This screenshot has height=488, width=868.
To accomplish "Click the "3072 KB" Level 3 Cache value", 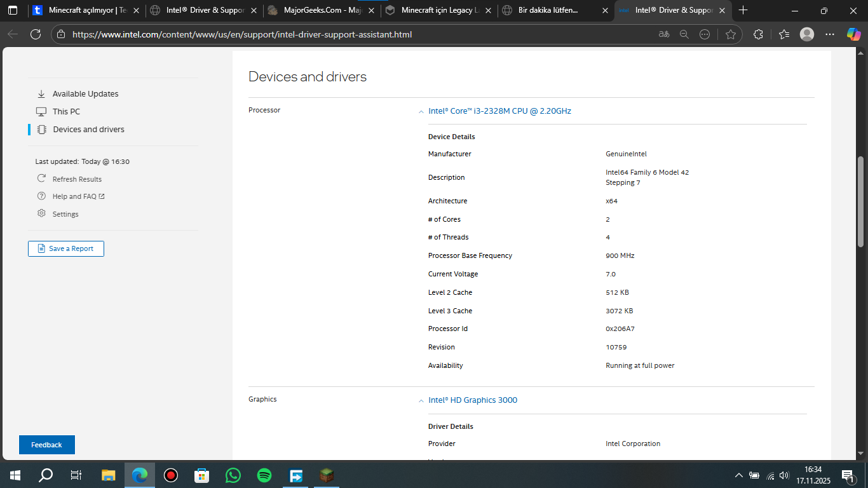I will 620,311.
